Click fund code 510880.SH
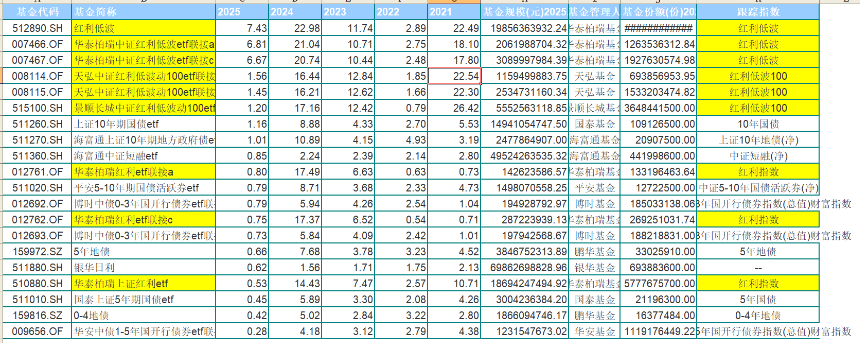 pyautogui.click(x=37, y=284)
